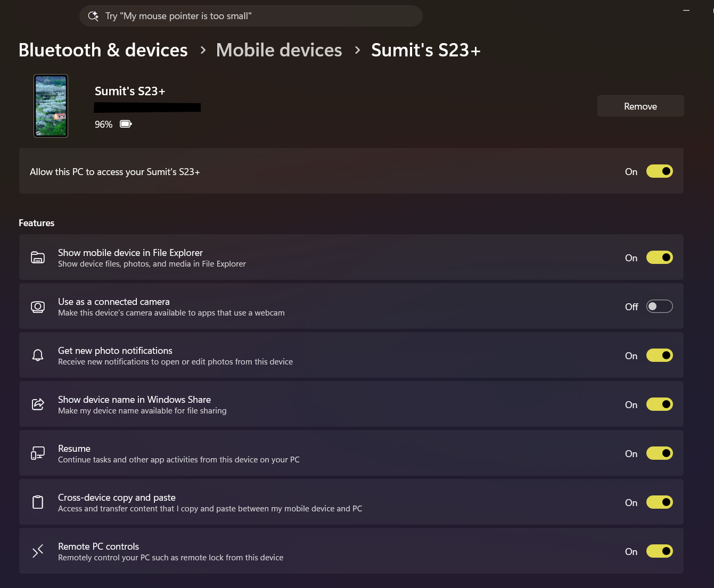Go to Bluetooth & devices breadcrumb
Screen dimensions: 714x588
(x=103, y=50)
